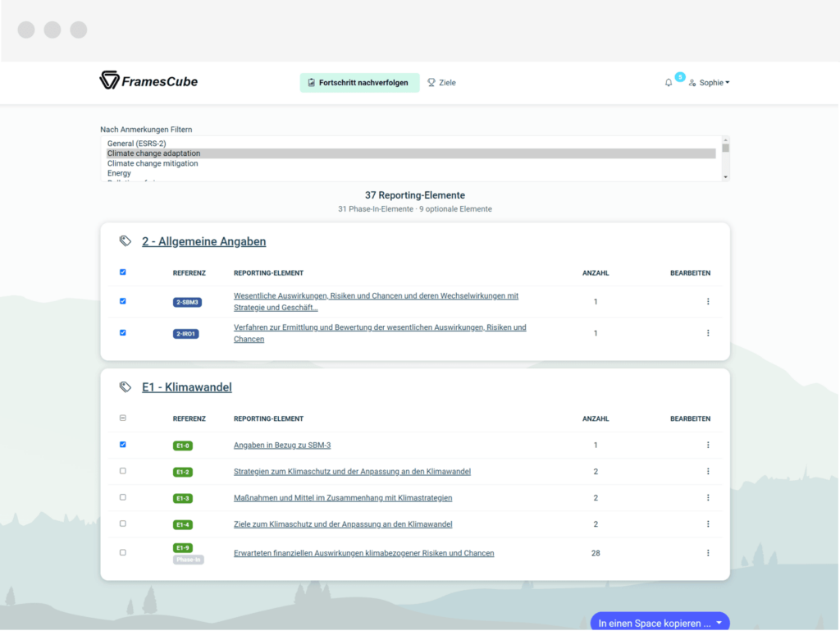840x631 pixels.
Task: Open the three-dot menu for row 2-IRO1
Action: tap(708, 333)
